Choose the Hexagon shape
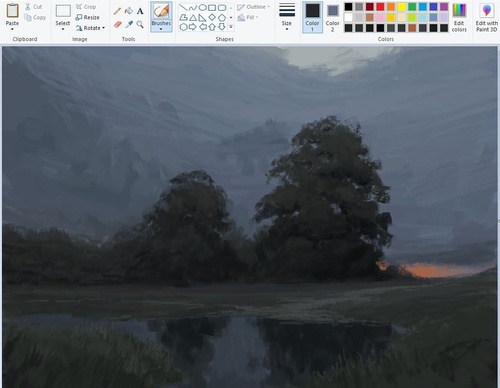This screenshot has height=388, width=500. click(183, 27)
